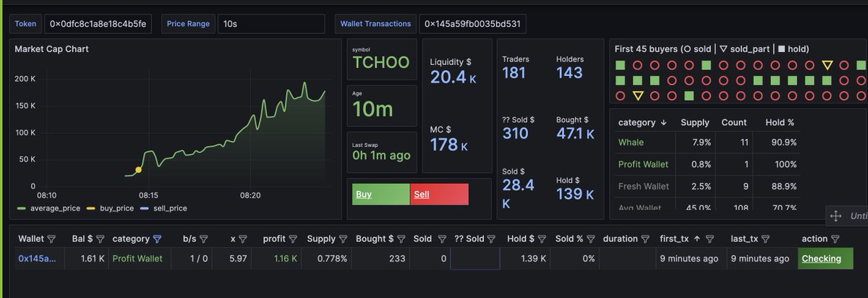Viewport: 868px width, 298px height.
Task: Click the Market Cap Chart panel title
Action: [x=51, y=49]
